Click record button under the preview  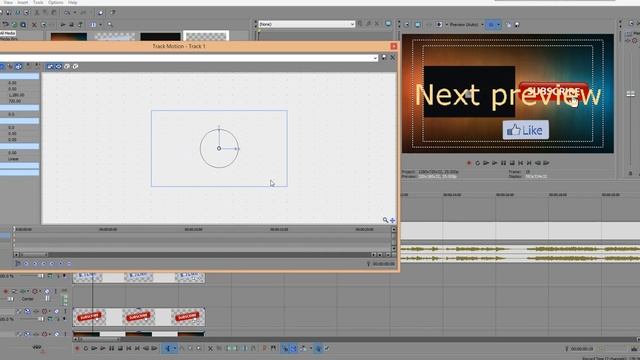(469, 163)
